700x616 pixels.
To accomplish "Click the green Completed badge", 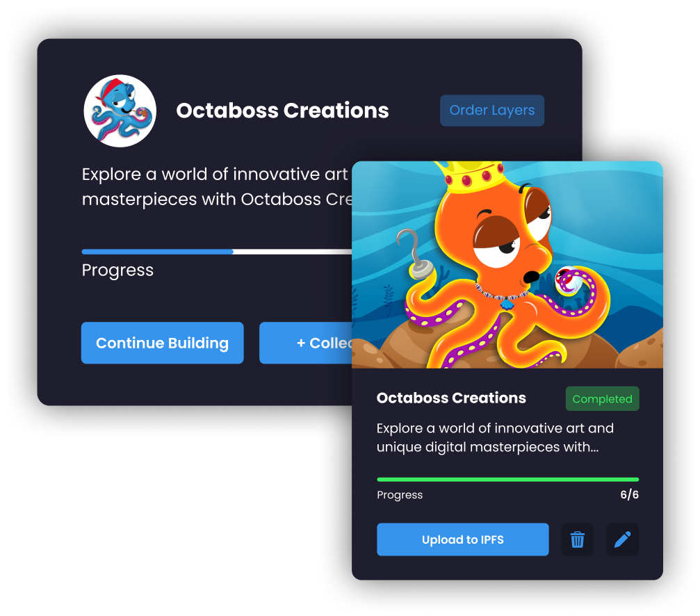I will click(602, 398).
